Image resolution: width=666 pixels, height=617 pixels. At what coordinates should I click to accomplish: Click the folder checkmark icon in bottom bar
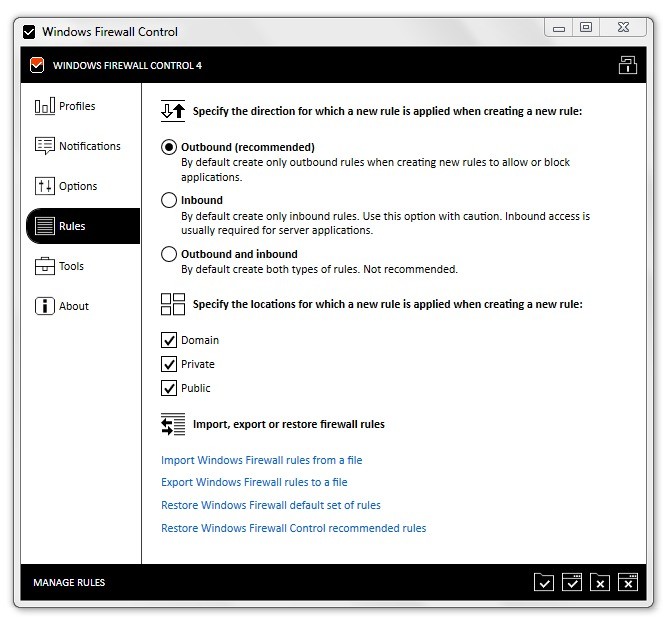544,582
